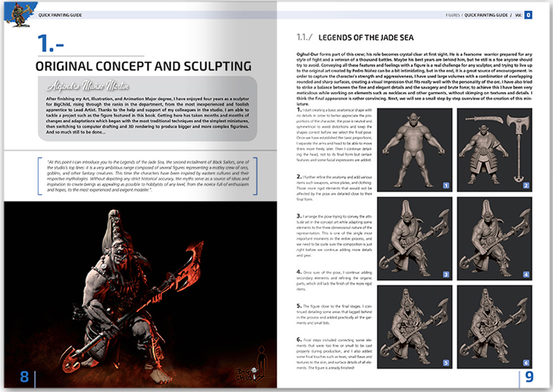Click the '1.1./' section number

[304, 37]
